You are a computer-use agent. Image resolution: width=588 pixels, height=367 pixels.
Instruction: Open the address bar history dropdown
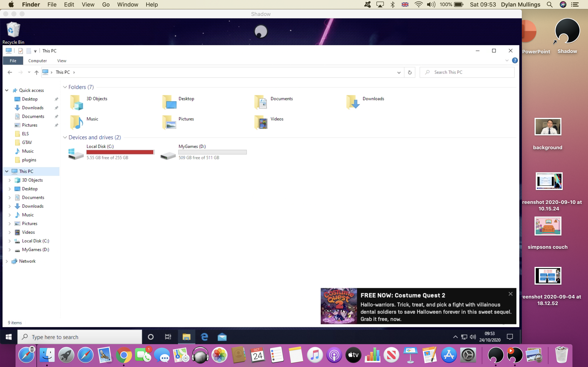tap(399, 72)
